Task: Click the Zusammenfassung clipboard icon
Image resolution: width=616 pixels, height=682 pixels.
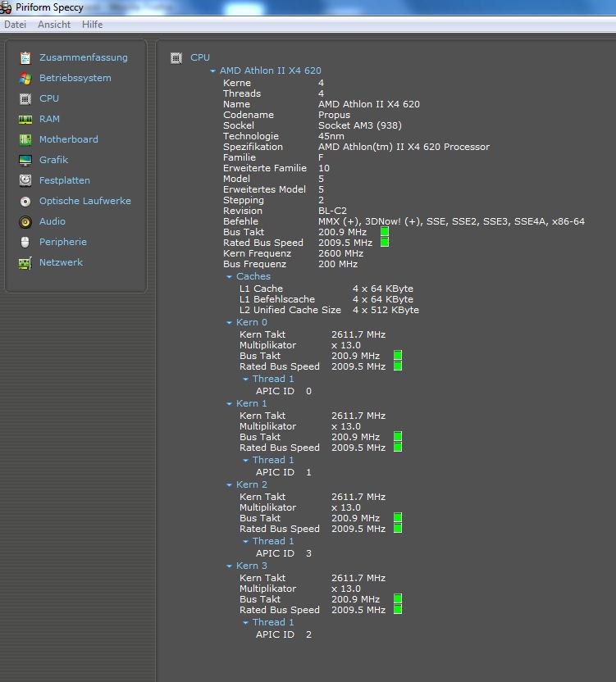Action: coord(25,58)
